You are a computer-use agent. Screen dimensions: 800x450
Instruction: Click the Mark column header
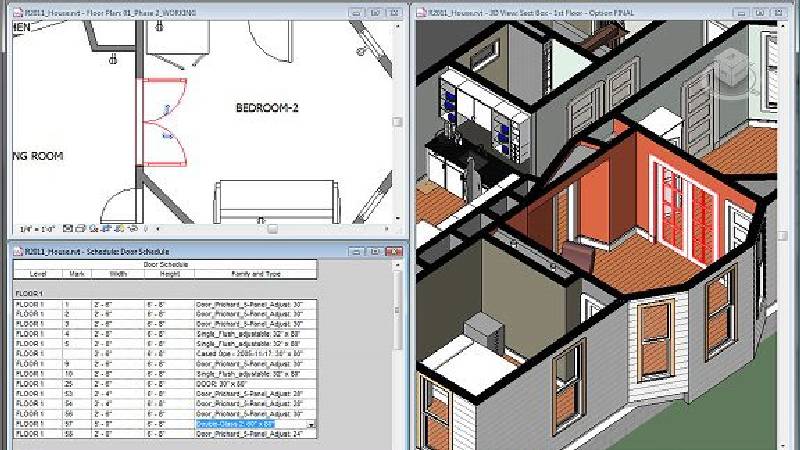coord(77,274)
